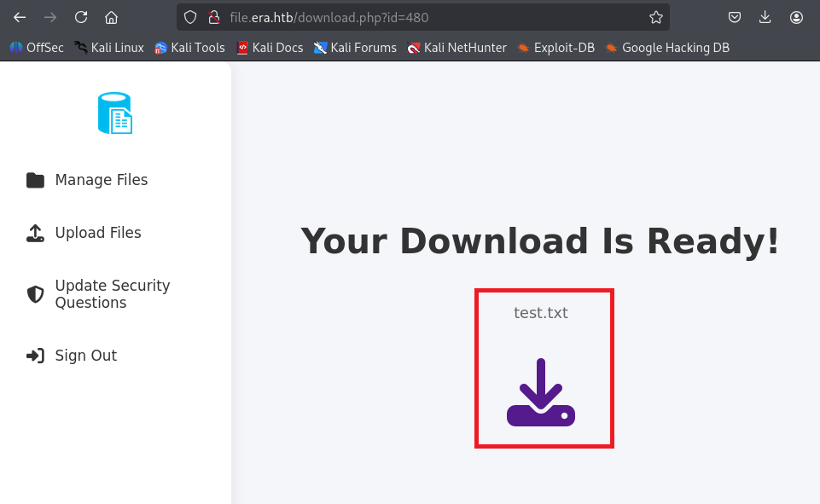Open Update Security Questions page
The height and width of the screenshot is (504, 820).
click(x=112, y=294)
